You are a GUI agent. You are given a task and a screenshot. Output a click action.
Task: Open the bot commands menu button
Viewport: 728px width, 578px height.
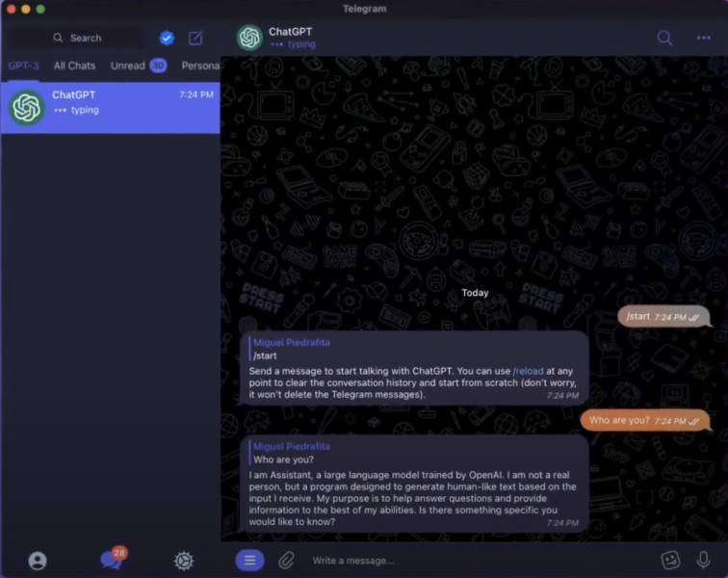point(249,561)
